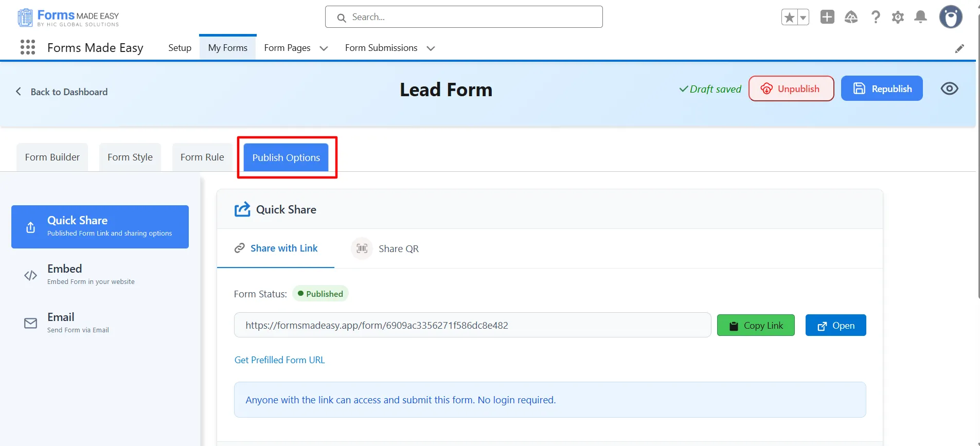Viewport: 980px width, 446px height.
Task: Expand the Favorites list dropdown arrow
Action: 803,17
